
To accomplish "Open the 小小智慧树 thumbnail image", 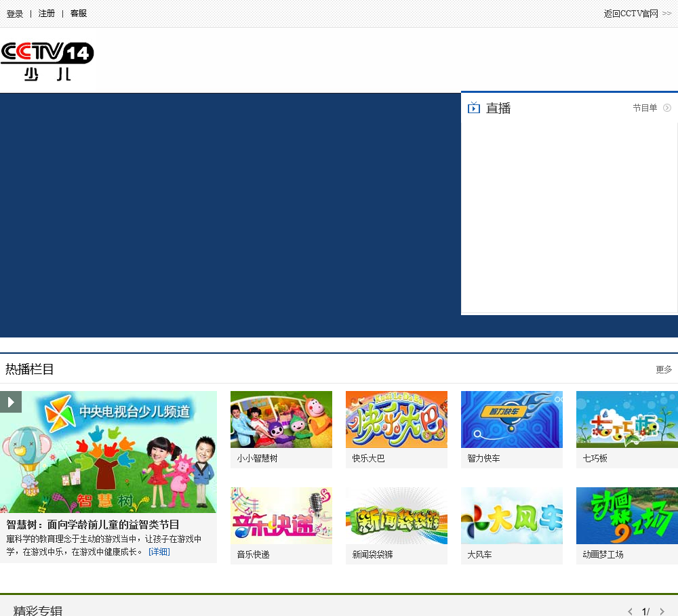I will click(281, 419).
